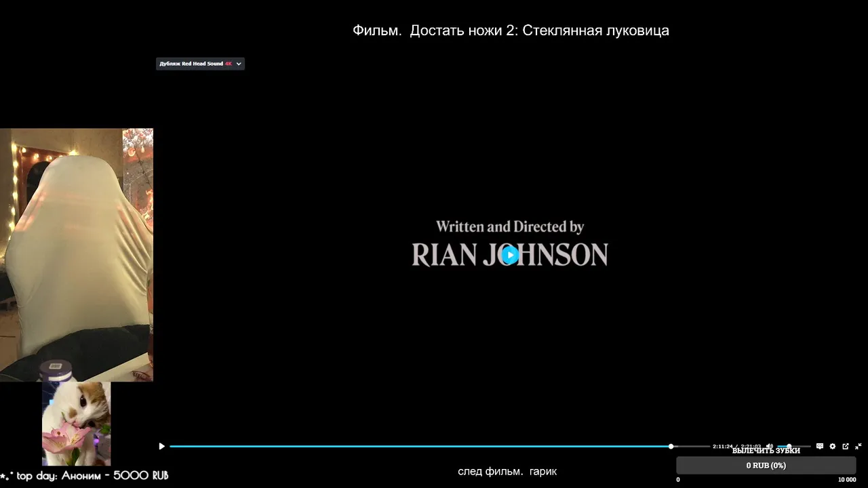
Task: Click the streamer webcam overlay
Action: [x=77, y=255]
